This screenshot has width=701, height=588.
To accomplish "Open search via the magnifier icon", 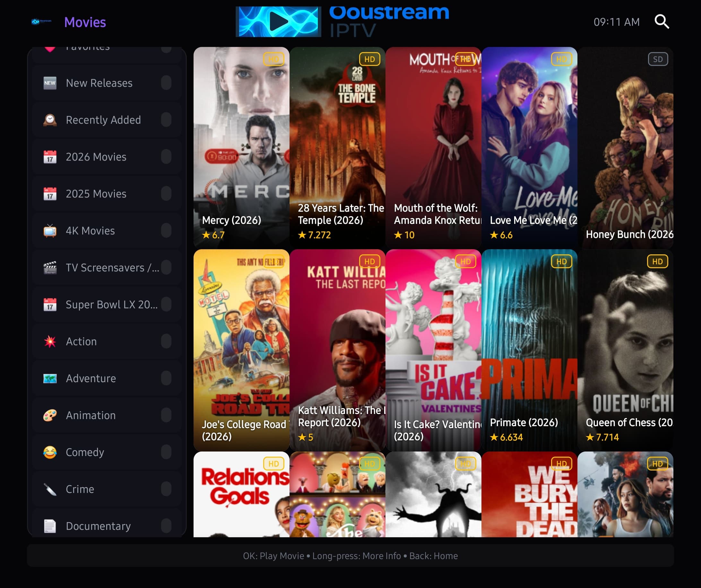I will point(662,22).
